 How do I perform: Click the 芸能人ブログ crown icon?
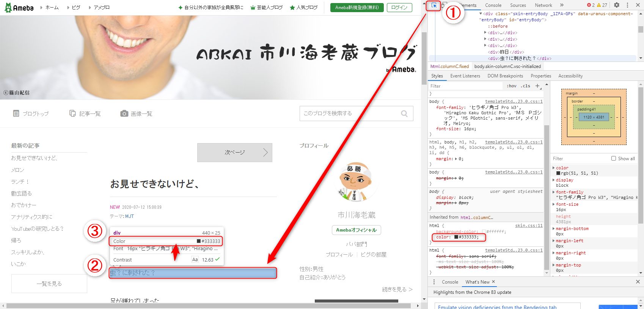point(253,8)
